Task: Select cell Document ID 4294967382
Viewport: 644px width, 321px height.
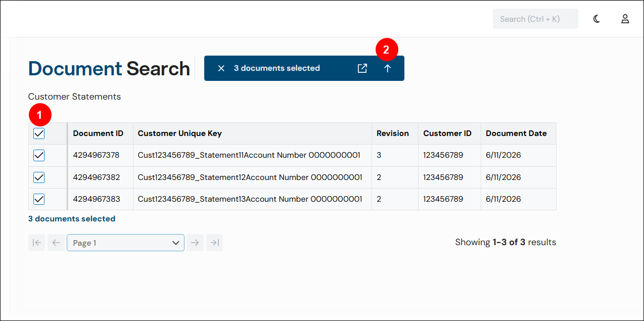Action: (101, 177)
